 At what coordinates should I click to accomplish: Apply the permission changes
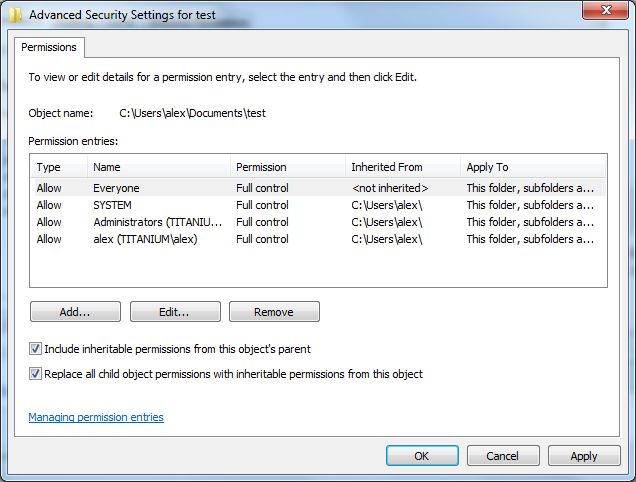point(584,456)
